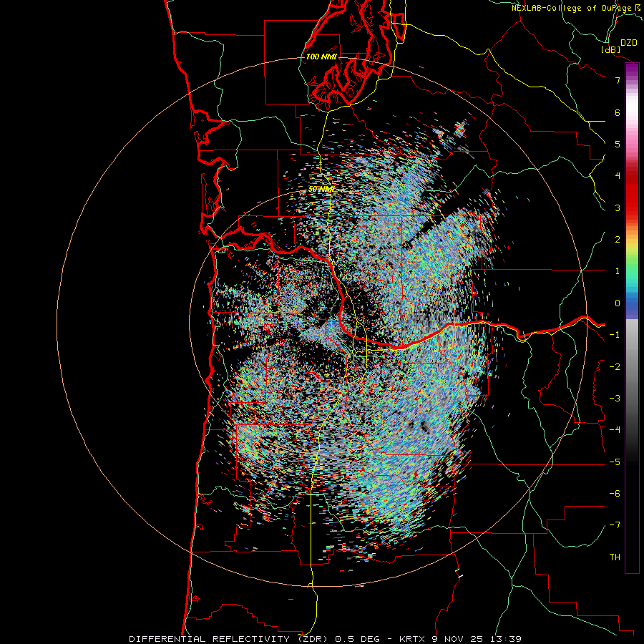Click the '3' value on color scale
Screen dimensions: 644x644
tap(618, 208)
